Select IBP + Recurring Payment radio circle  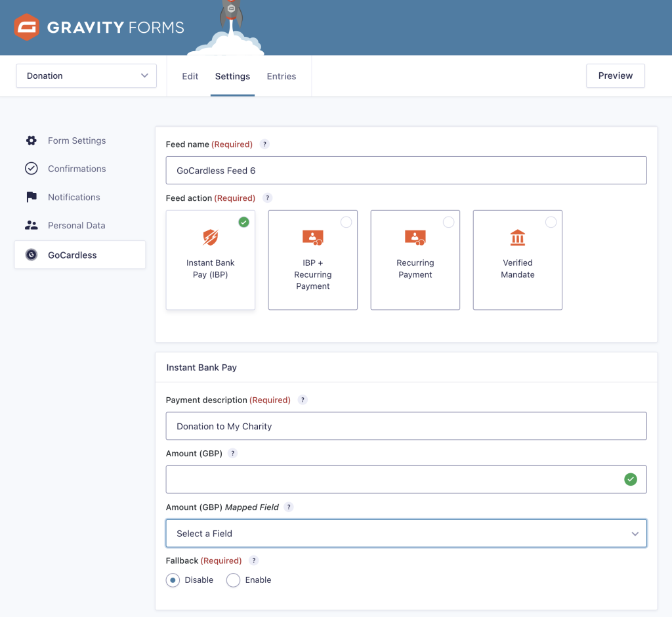[346, 222]
